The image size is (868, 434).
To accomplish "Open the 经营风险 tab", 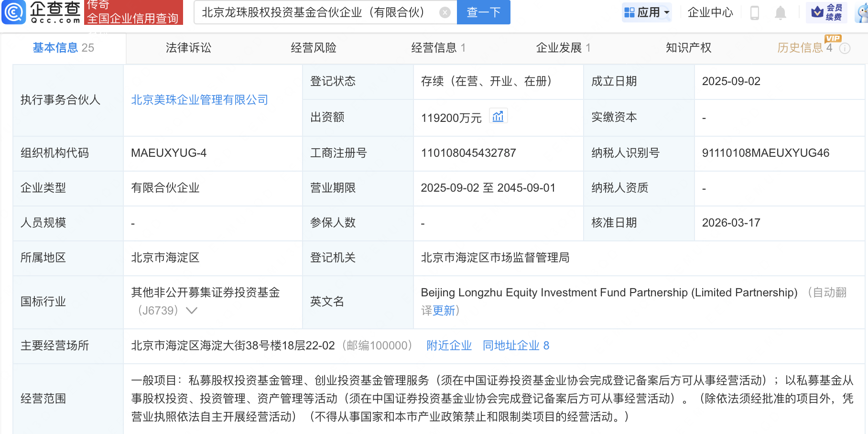I will 314,48.
